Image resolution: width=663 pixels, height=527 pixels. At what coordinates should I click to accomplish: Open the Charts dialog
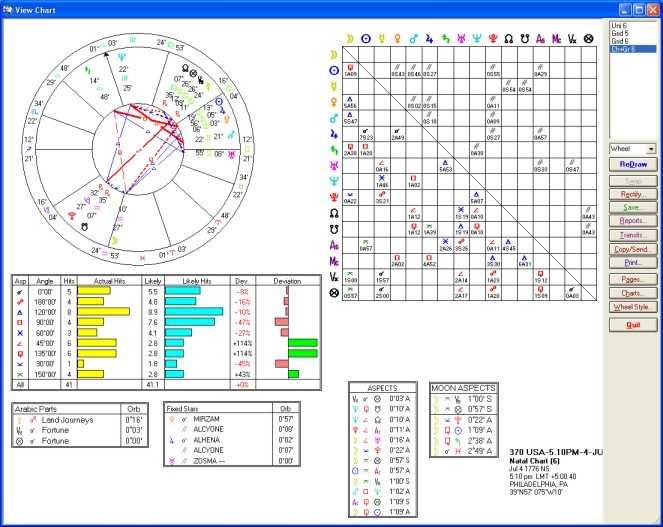(x=633, y=293)
